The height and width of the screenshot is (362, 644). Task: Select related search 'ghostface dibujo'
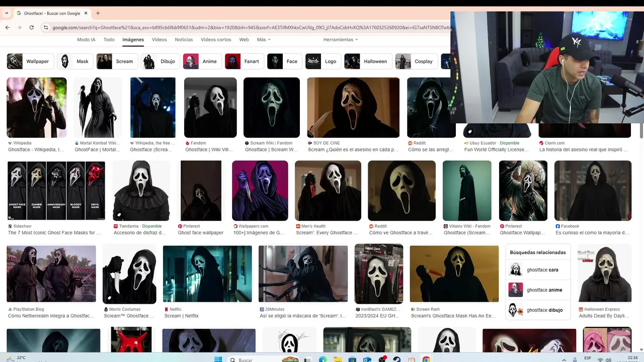(x=538, y=310)
